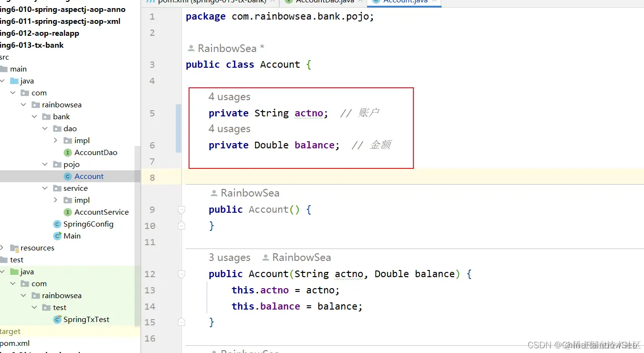This screenshot has width=644, height=353.
Task: Fold the Account() constructor at line 9
Action: (181, 209)
